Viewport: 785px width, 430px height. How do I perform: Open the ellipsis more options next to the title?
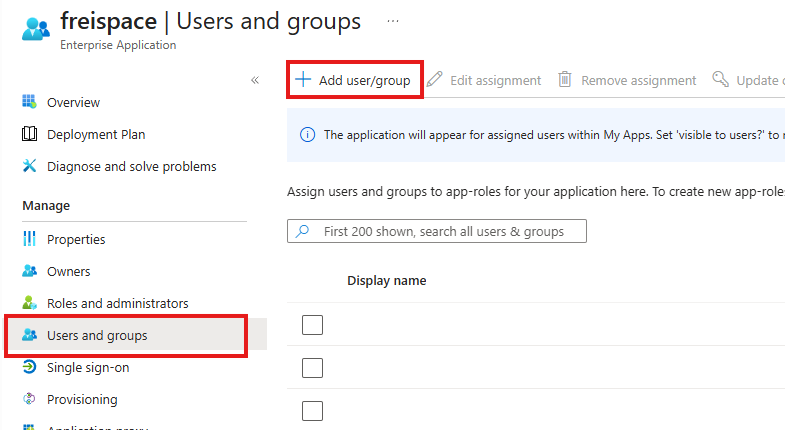click(393, 21)
